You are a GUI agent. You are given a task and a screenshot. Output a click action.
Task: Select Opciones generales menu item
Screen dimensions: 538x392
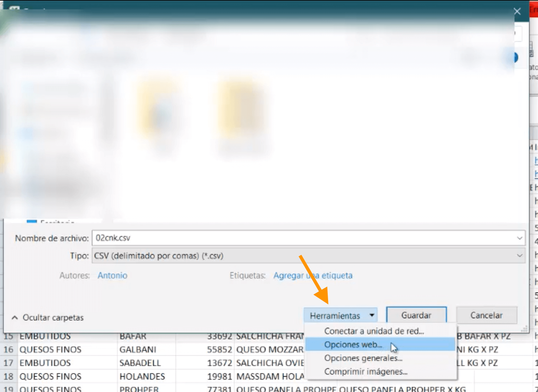click(380, 358)
